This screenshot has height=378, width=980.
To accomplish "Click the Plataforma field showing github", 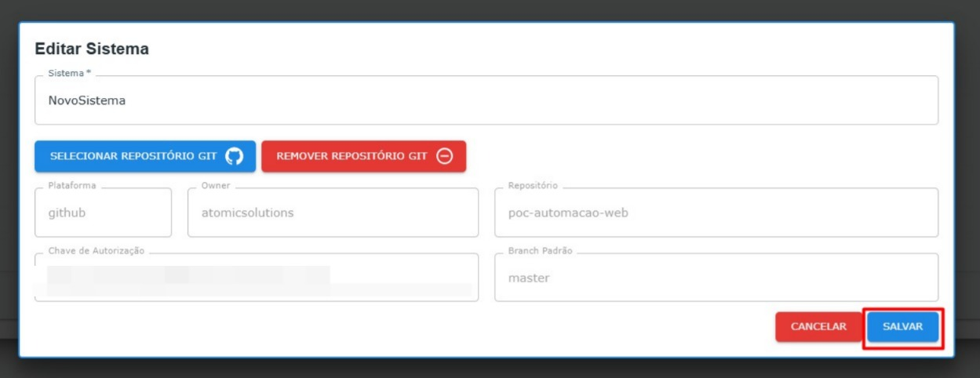I will pos(103,213).
